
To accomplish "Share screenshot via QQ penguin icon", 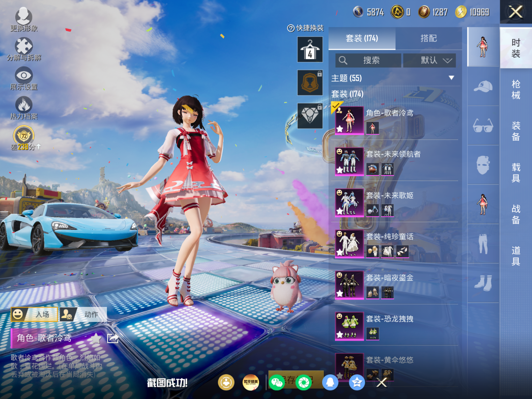I will (330, 382).
